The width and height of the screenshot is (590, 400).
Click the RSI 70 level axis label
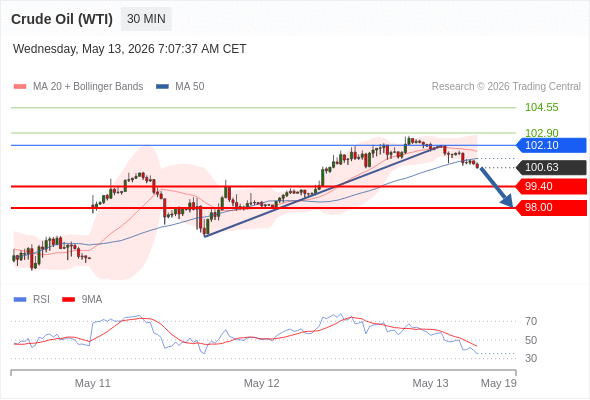[531, 321]
